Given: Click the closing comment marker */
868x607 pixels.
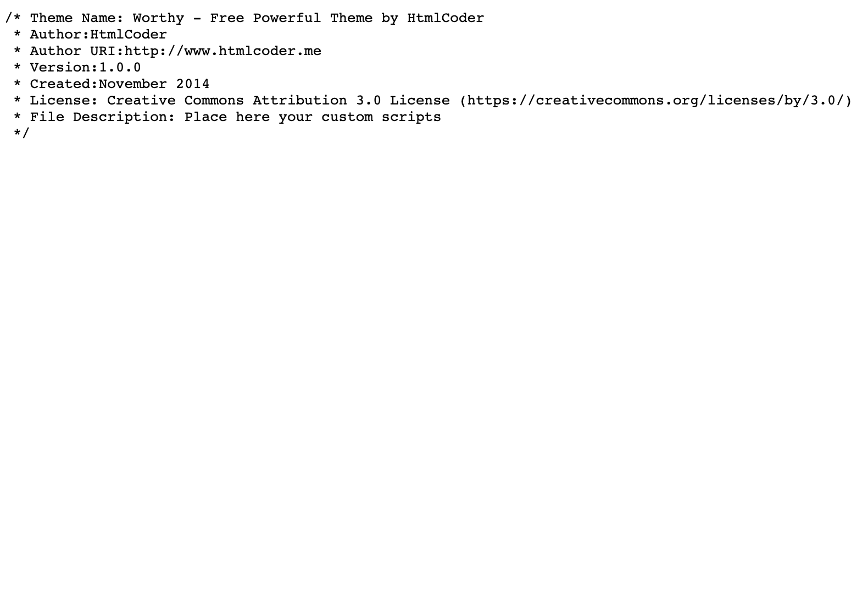Looking at the screenshot, I should 21,134.
